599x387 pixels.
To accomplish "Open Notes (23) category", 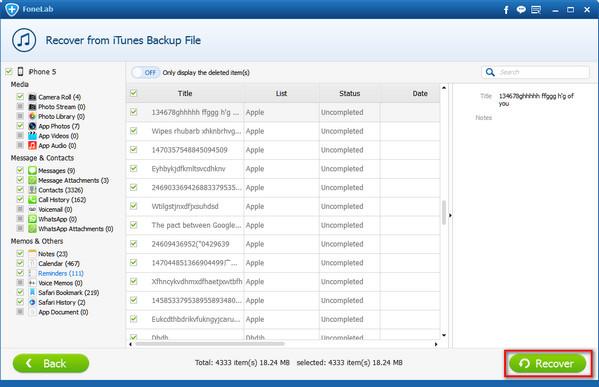I will 53,254.
